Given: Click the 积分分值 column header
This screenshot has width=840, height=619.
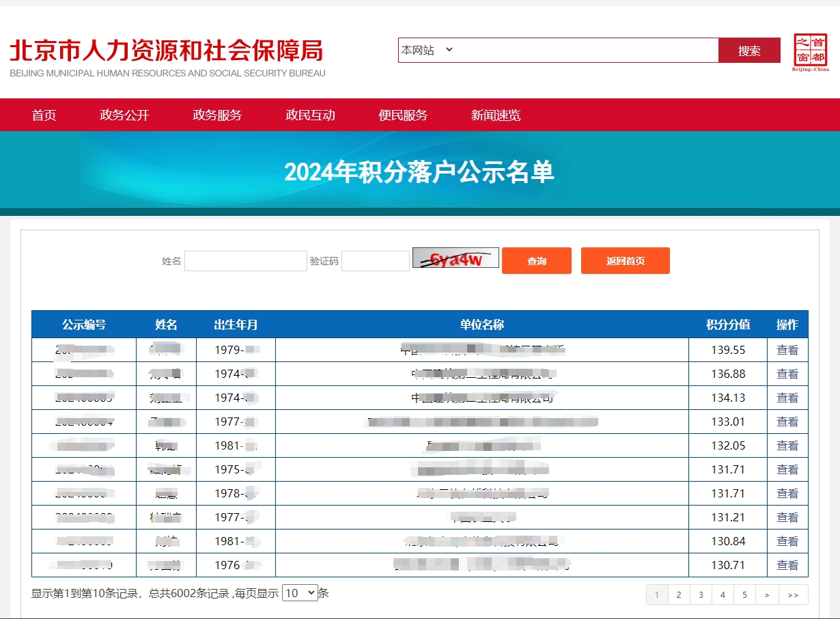Looking at the screenshot, I should tap(728, 325).
